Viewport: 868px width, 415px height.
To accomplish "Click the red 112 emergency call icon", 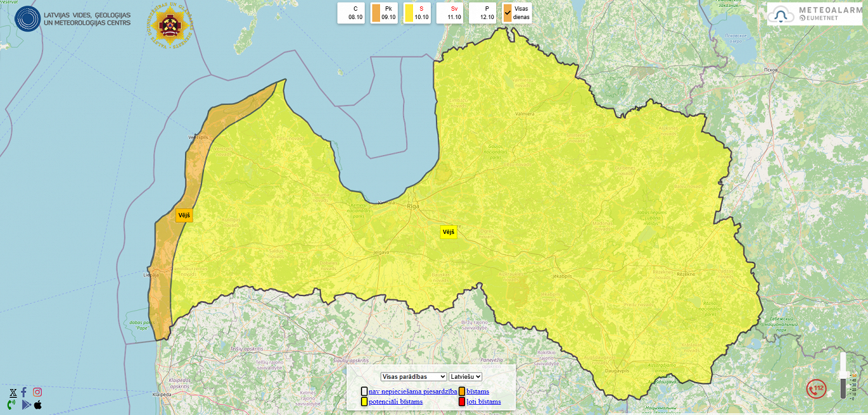I will [816, 388].
